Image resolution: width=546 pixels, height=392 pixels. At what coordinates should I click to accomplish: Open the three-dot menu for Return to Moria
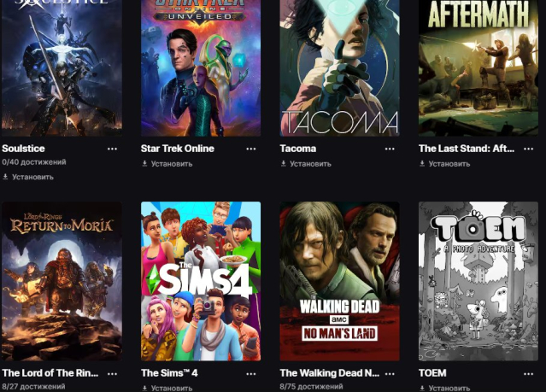pos(112,374)
